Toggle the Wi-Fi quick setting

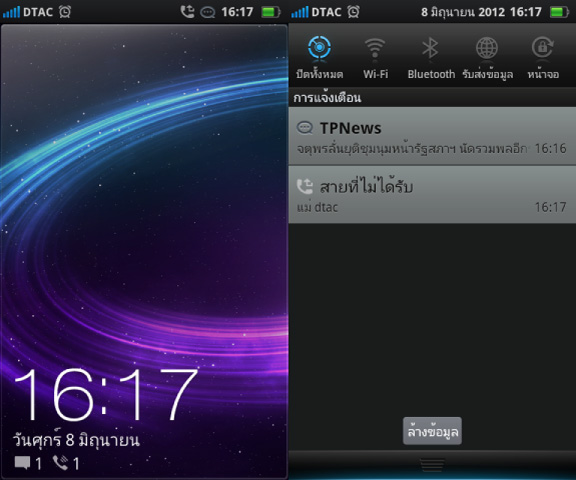tap(375, 58)
